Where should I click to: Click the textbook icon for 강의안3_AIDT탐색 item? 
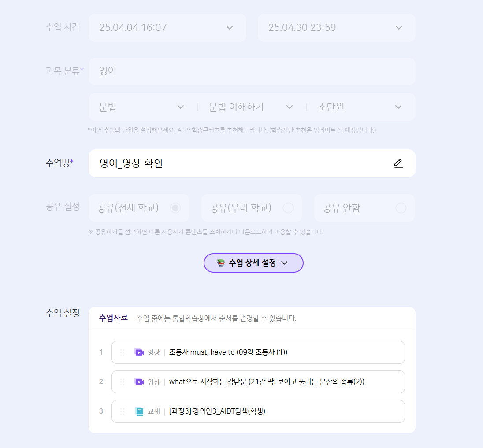click(x=139, y=411)
